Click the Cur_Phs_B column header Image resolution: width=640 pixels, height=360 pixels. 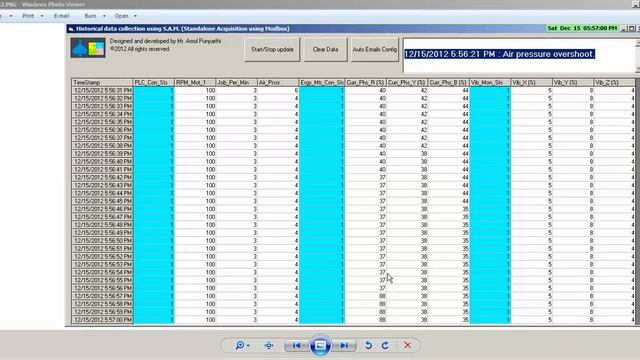449,82
